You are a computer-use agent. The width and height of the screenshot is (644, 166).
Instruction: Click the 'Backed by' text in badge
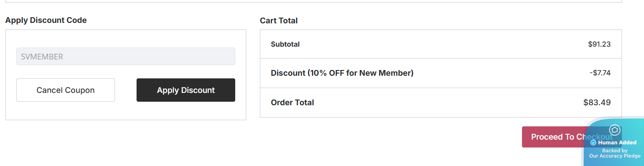614,151
